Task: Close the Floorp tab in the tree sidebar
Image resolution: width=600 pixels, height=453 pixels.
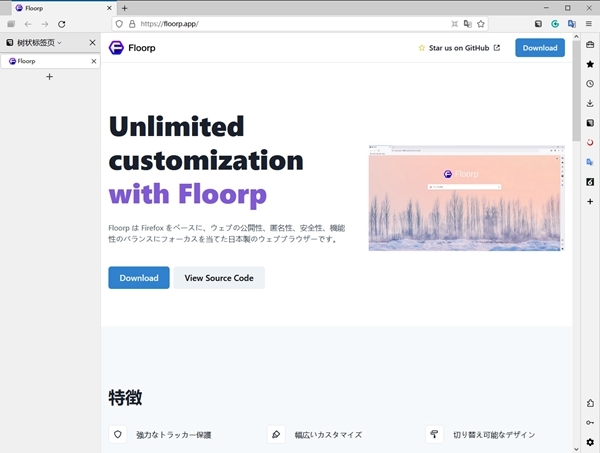Action: [94, 61]
